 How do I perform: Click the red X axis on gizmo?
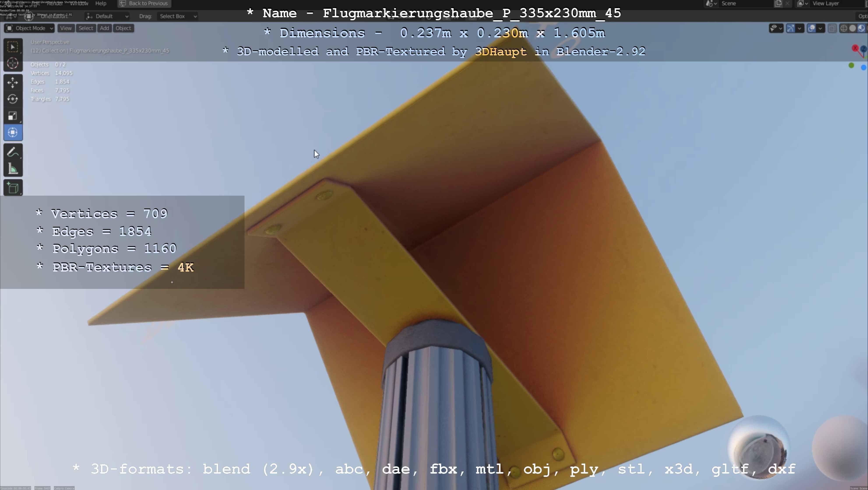click(855, 49)
